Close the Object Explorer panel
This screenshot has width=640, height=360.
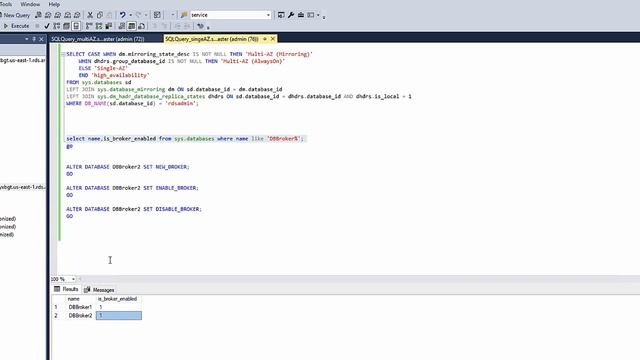pyautogui.click(x=41, y=39)
